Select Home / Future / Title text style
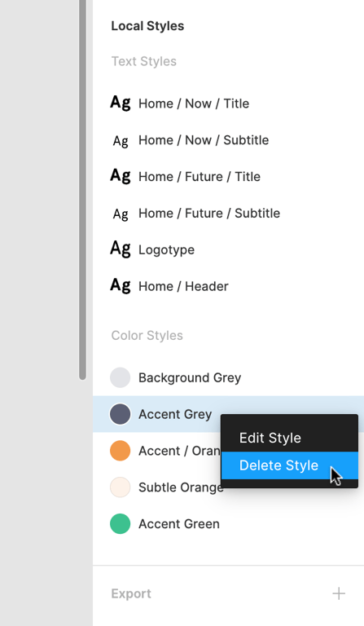Image resolution: width=364 pixels, height=626 pixels. [x=229, y=176]
